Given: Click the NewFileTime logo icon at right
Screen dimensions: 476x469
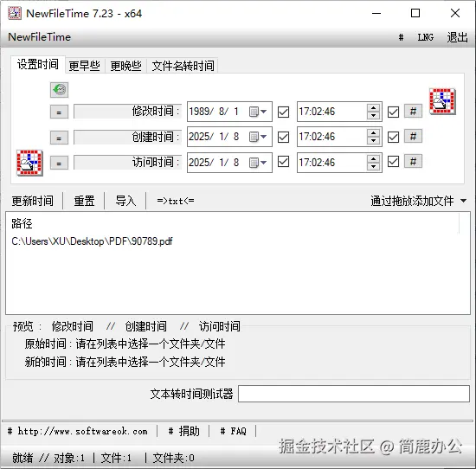Looking at the screenshot, I should click(442, 101).
